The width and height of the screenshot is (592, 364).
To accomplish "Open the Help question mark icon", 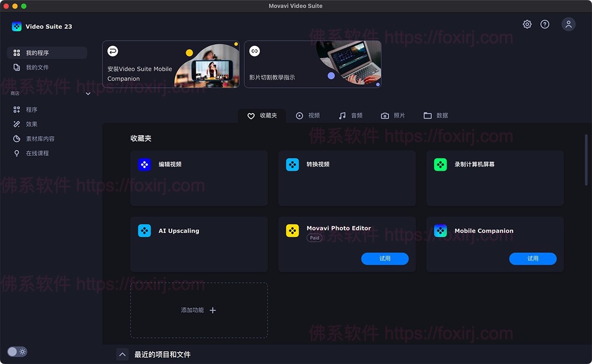I will tap(545, 24).
